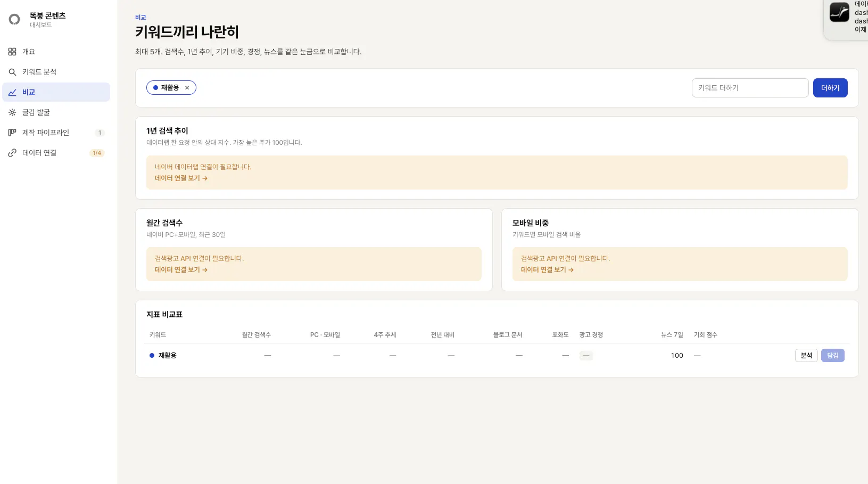Click the 재활용 keyword chip label

tap(170, 88)
